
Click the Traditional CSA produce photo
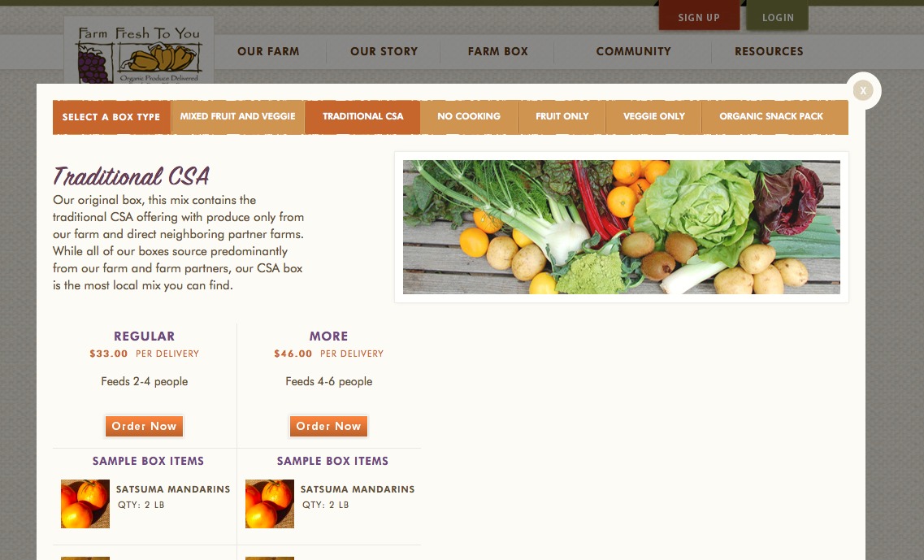621,227
